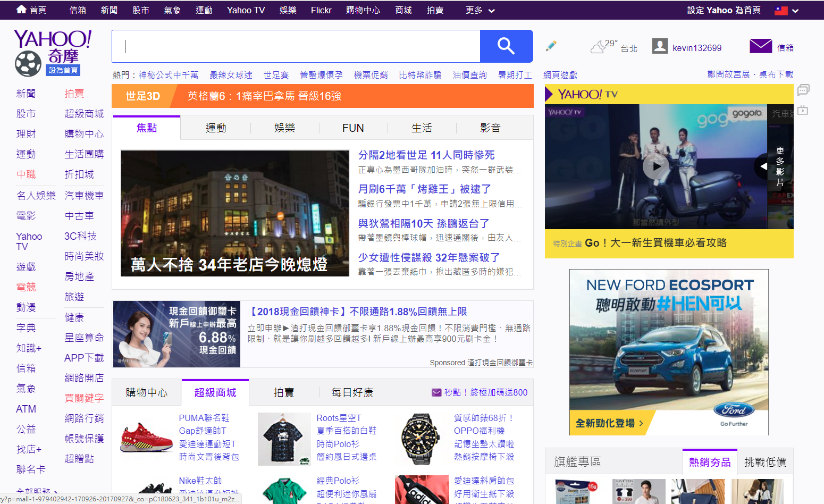Screen dimensions: 824x504
Task: Select the 拍賣 shopping tab
Action: (284, 392)
